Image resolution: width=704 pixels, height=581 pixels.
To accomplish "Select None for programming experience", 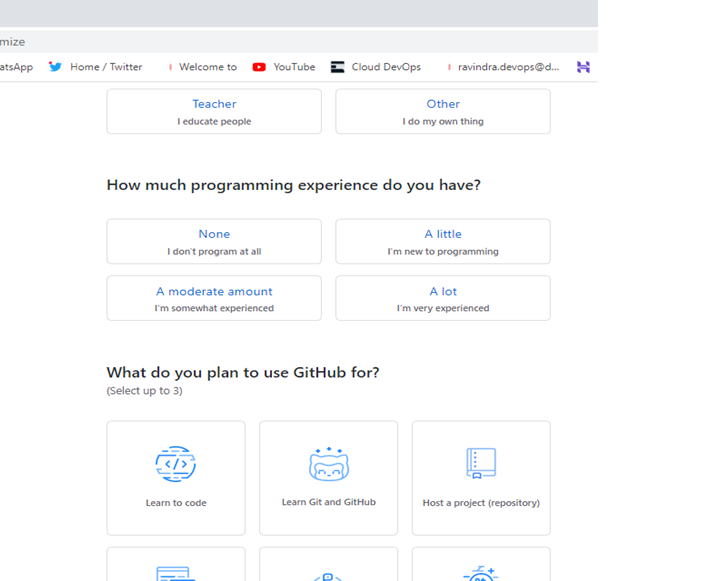I will [x=214, y=242].
